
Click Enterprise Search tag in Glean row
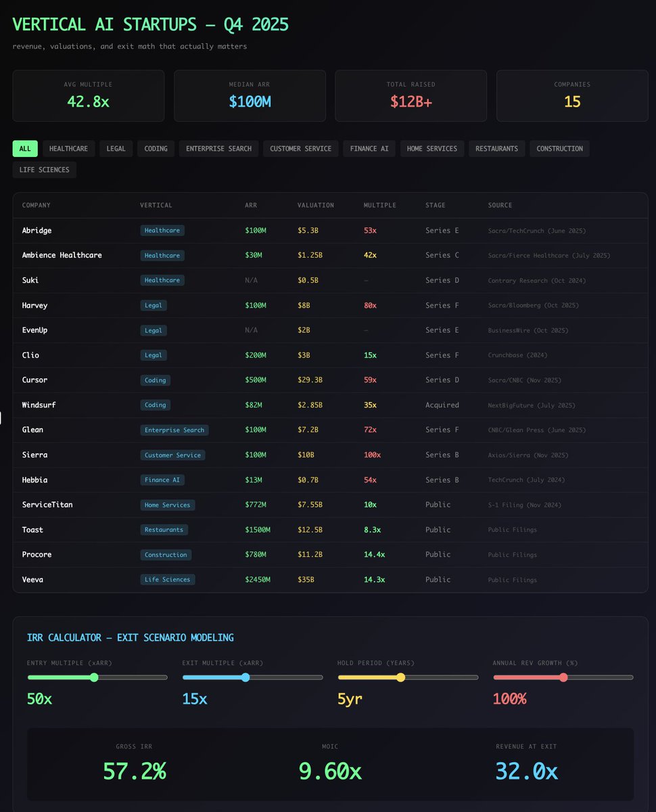pos(174,430)
